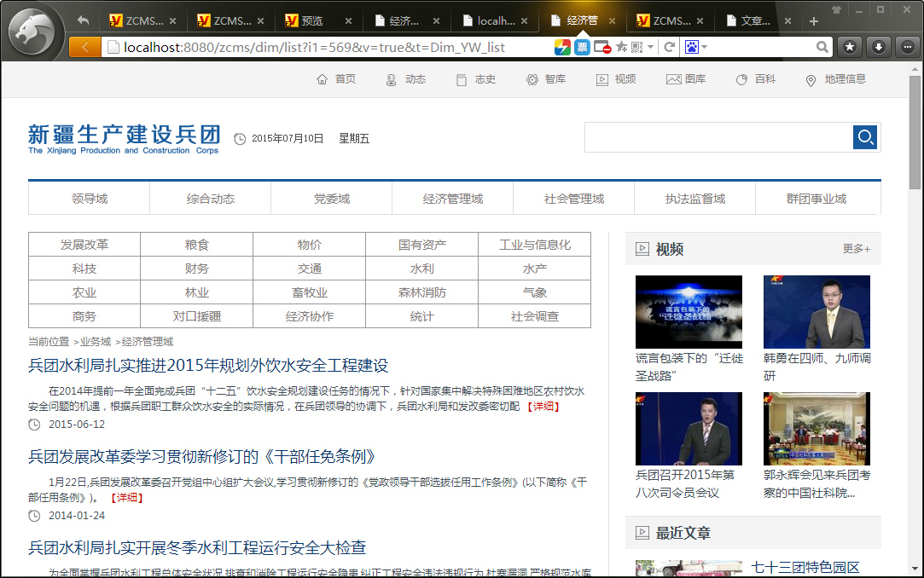Open the QR code icon in address bar
This screenshot has width=924, height=578.
(636, 47)
